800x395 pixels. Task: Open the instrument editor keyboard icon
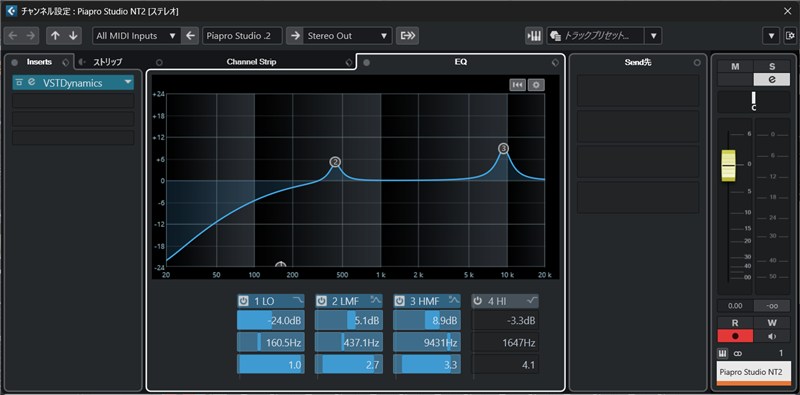534,36
